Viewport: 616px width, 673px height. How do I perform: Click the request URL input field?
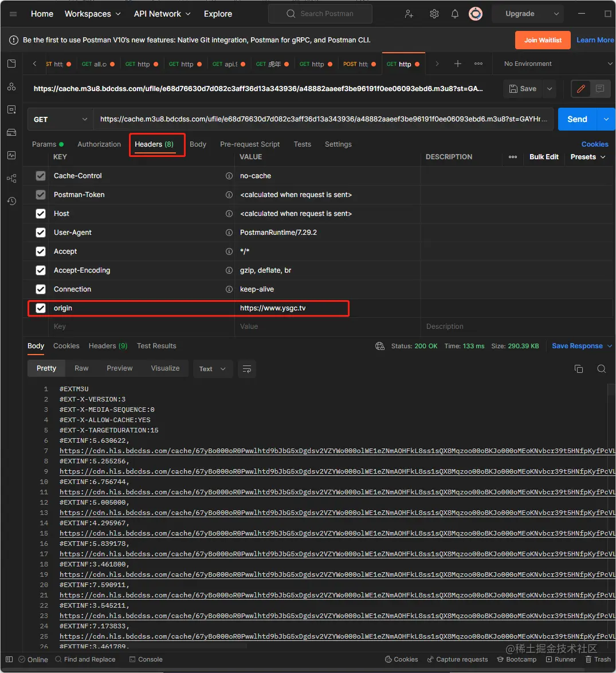324,119
